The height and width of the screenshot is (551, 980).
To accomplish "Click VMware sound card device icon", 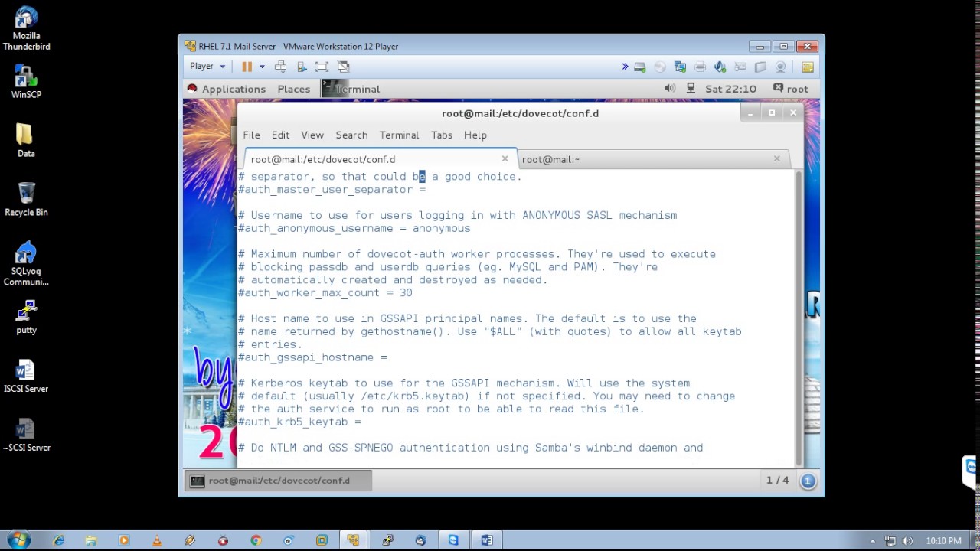I will tap(720, 67).
